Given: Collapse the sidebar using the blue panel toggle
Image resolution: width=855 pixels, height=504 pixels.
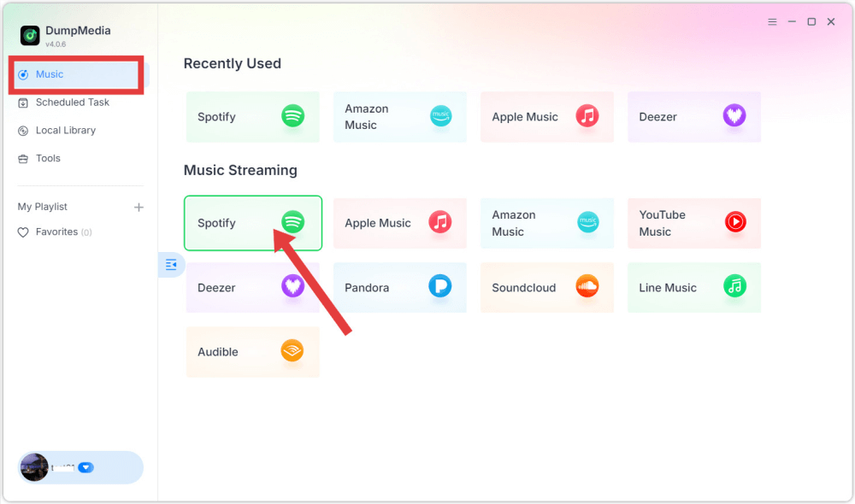Looking at the screenshot, I should (x=171, y=265).
